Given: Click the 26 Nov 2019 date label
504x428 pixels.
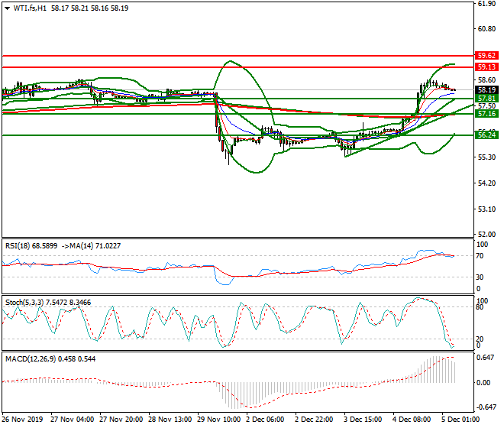Looking at the screenshot, I should point(22,420).
